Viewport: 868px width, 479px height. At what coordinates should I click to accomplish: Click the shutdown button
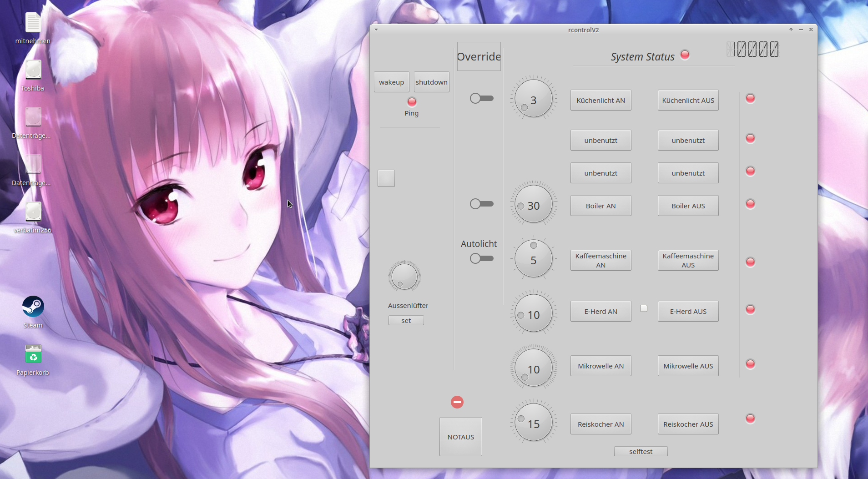click(x=432, y=82)
